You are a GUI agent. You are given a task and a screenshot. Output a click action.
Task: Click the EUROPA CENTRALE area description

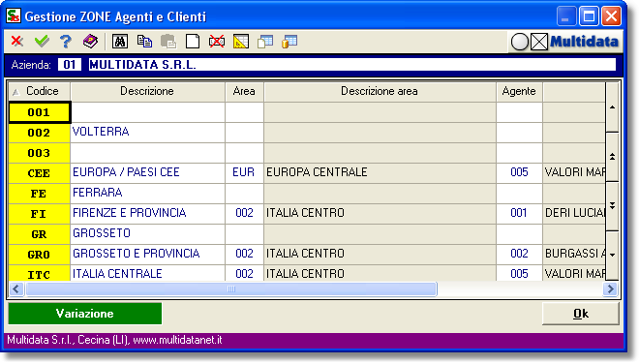click(380, 173)
